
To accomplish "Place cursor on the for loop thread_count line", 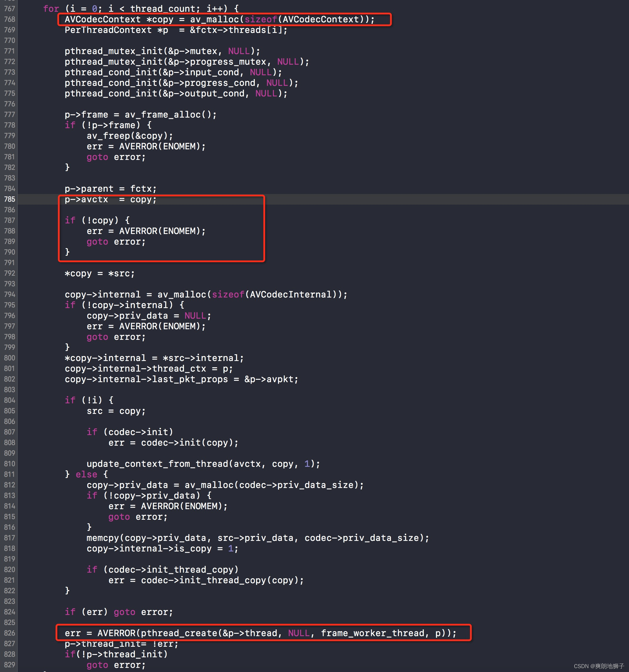I will [x=140, y=9].
